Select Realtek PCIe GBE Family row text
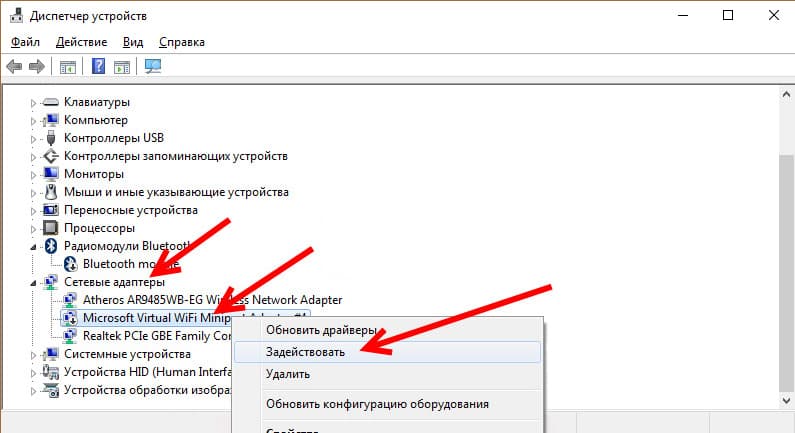 [x=157, y=336]
